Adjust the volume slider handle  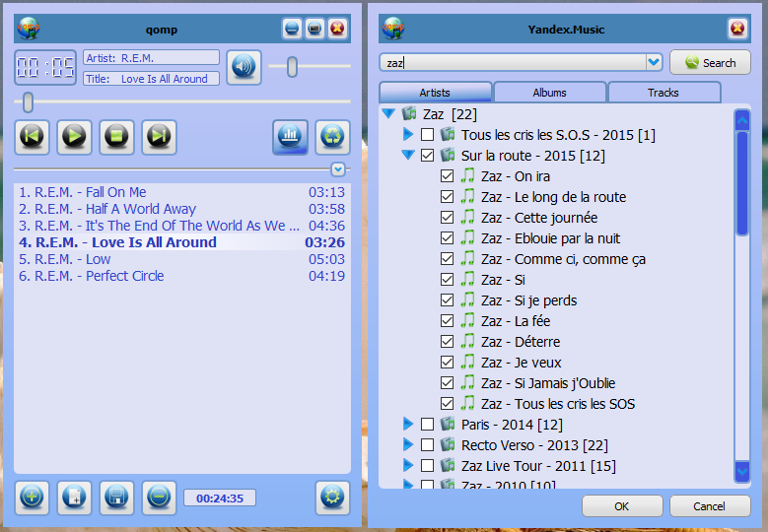(292, 67)
